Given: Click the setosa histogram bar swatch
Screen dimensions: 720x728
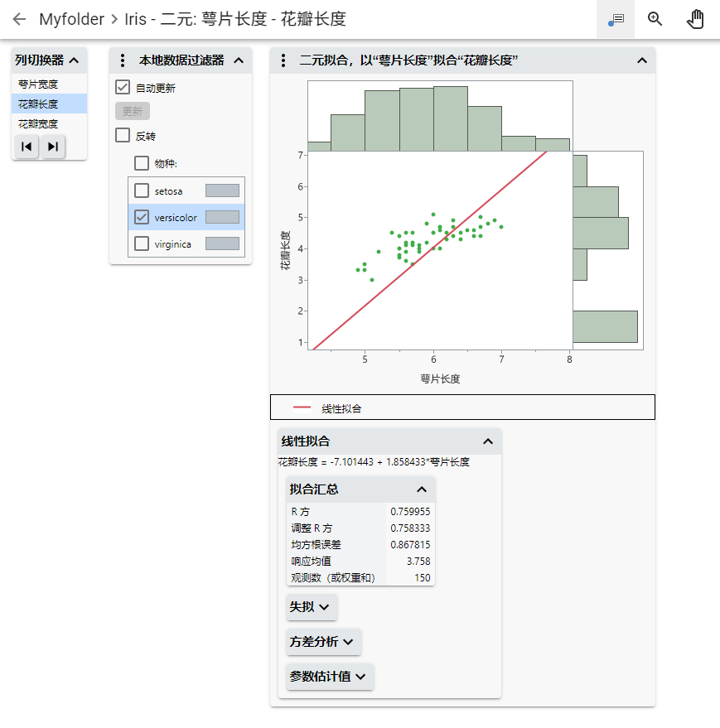Looking at the screenshot, I should [x=223, y=190].
